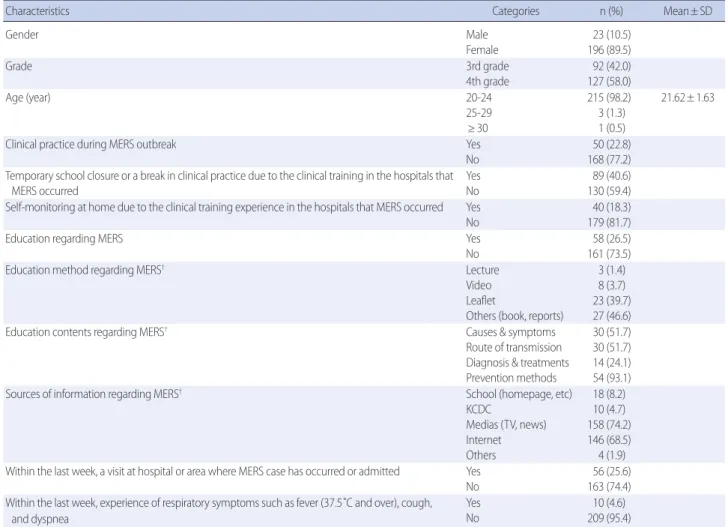Click 'School (homepage, etc)' category
The image size is (728, 527).
tap(519, 394)
